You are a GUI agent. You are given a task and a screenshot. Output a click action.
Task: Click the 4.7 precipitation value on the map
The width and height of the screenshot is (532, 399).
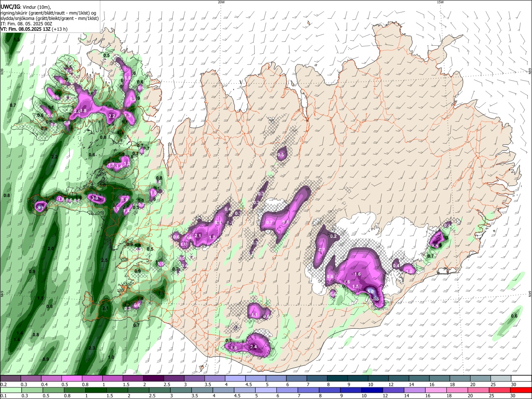40,207
